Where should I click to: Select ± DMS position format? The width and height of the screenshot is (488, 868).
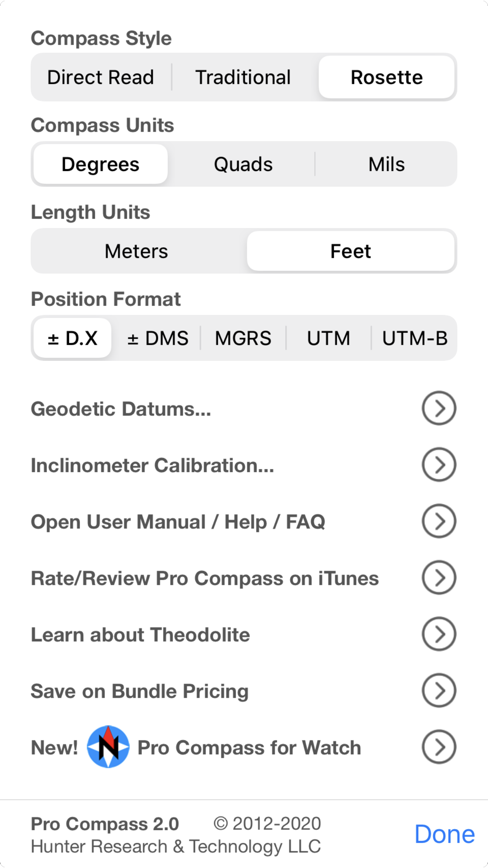point(158,338)
